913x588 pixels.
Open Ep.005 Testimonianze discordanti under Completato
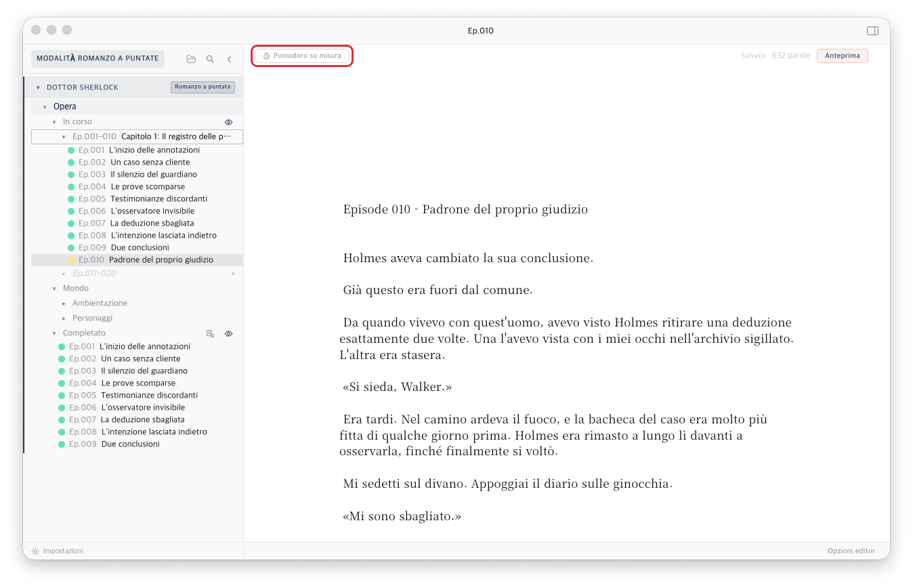point(137,396)
